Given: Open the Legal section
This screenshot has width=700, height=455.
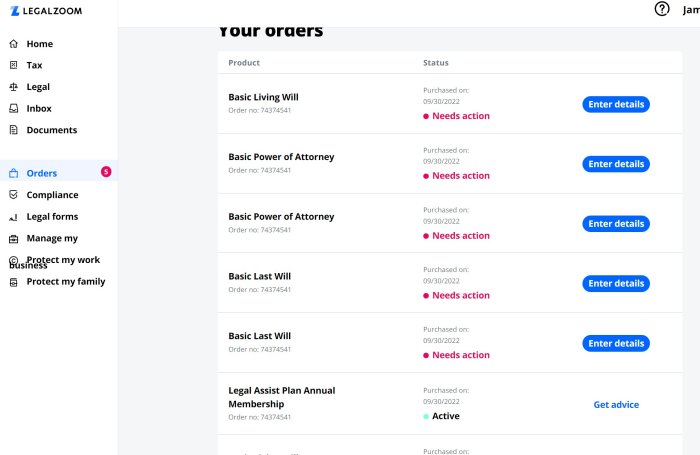Looking at the screenshot, I should click(38, 87).
